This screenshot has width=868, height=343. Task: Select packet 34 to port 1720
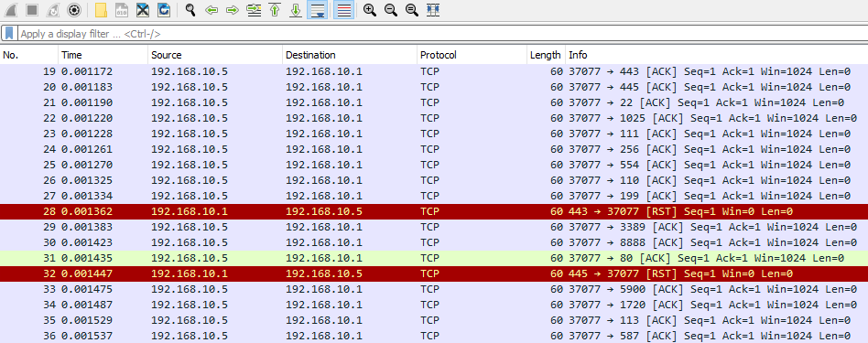coord(434,305)
